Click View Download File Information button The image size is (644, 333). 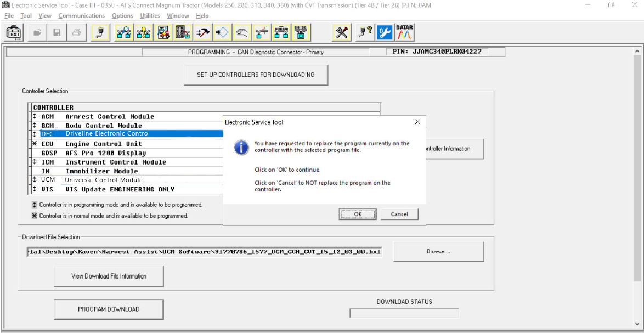pyautogui.click(x=109, y=276)
